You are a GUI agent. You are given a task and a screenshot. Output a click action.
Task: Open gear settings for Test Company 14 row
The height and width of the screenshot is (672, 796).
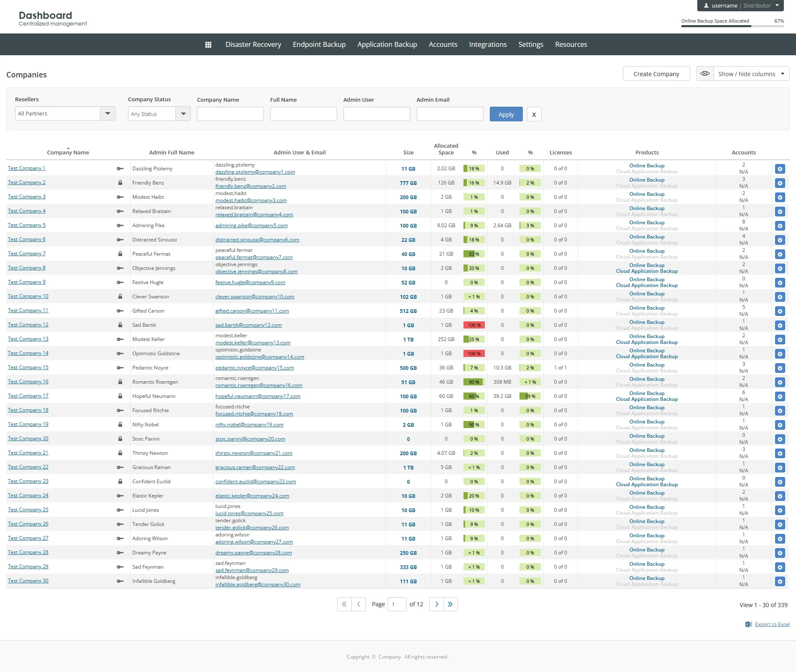point(780,354)
